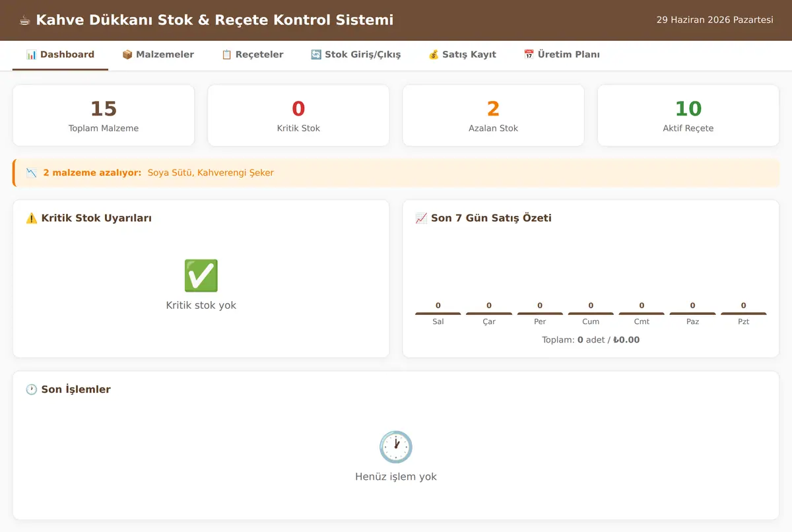Click the large clock empty-state icon
792x532 pixels.
(x=396, y=448)
